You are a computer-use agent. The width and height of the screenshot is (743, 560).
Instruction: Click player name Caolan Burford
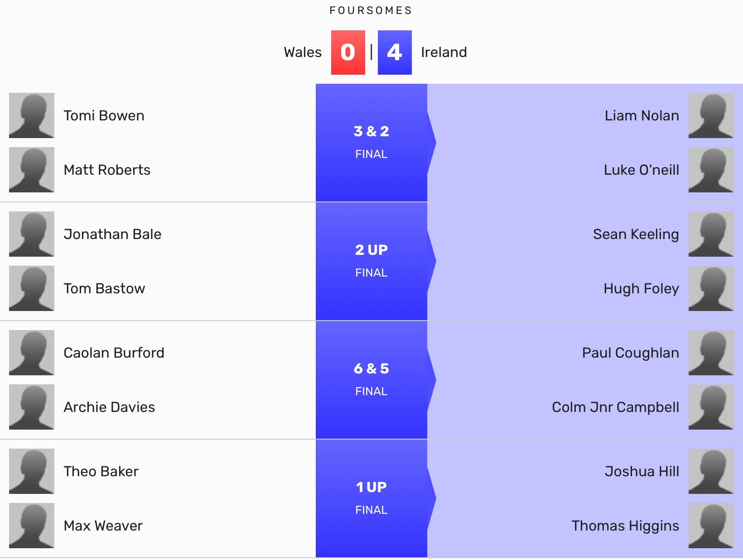tap(114, 353)
